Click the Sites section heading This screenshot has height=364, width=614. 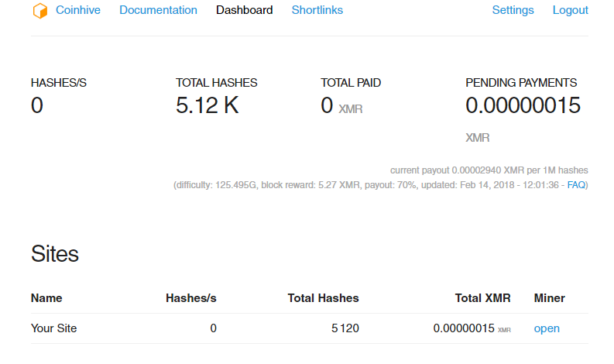pyautogui.click(x=54, y=253)
